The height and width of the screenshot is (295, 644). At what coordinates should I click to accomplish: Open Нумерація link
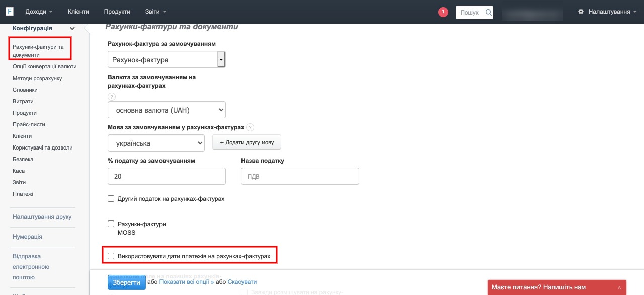click(27, 237)
